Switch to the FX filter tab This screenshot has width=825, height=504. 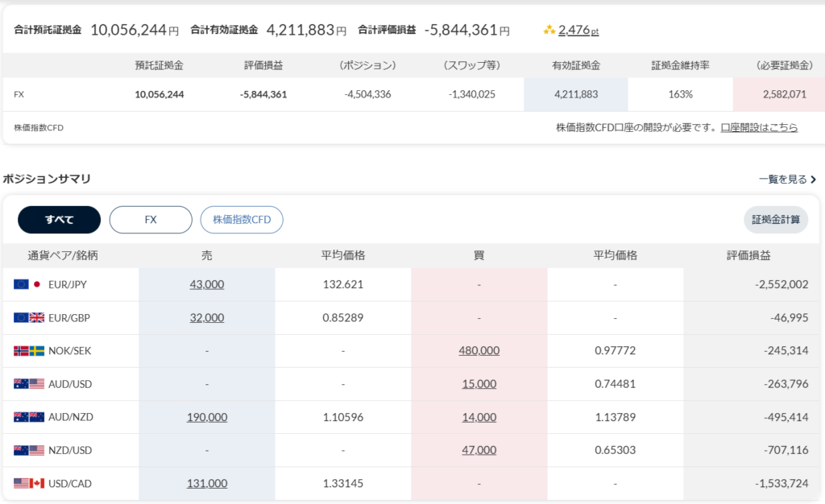click(151, 220)
